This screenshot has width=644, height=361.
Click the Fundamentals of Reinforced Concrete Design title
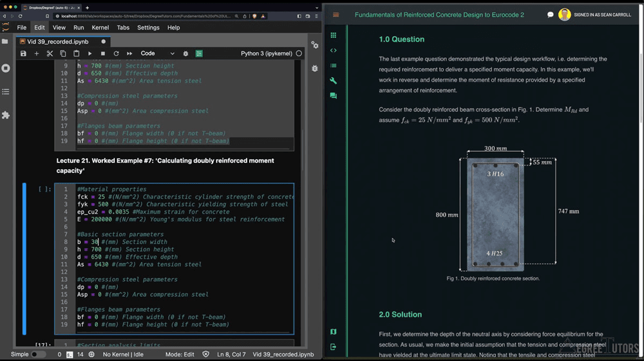[439, 14]
